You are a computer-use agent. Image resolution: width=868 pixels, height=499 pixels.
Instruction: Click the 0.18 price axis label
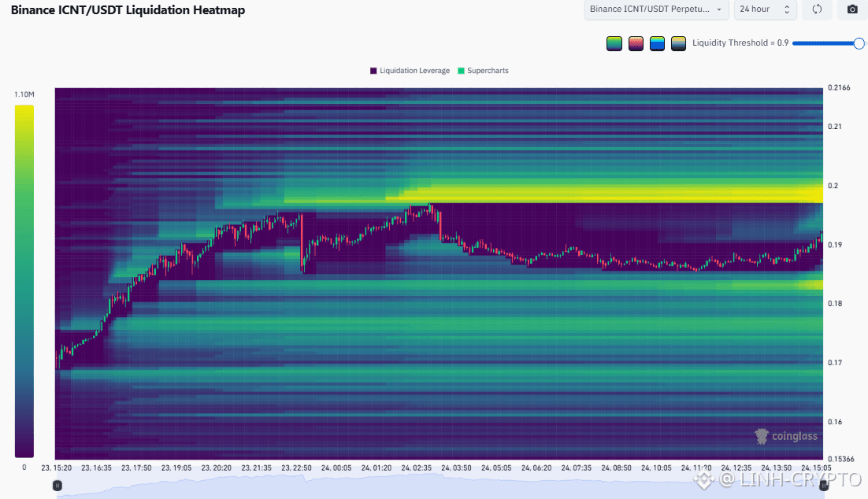835,304
